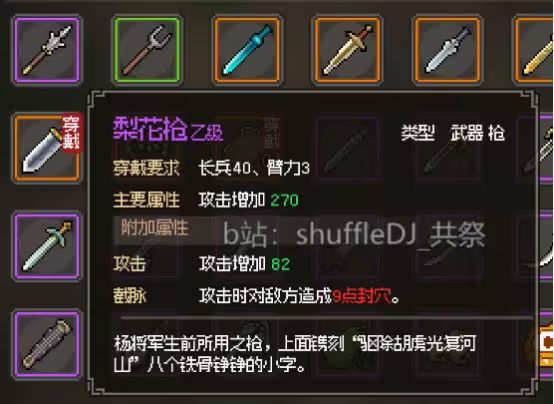This screenshot has width=554, height=404.
Task: Click the 类型 武器 枪 type label
Action: tap(453, 133)
